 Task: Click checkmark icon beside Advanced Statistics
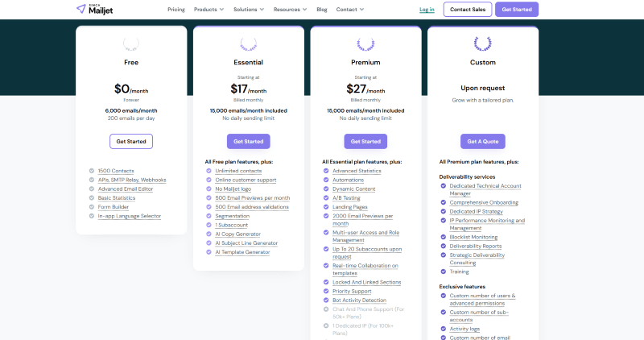click(x=326, y=171)
